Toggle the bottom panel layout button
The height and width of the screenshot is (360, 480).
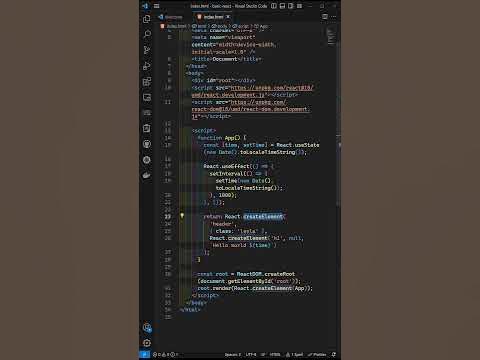282,6
